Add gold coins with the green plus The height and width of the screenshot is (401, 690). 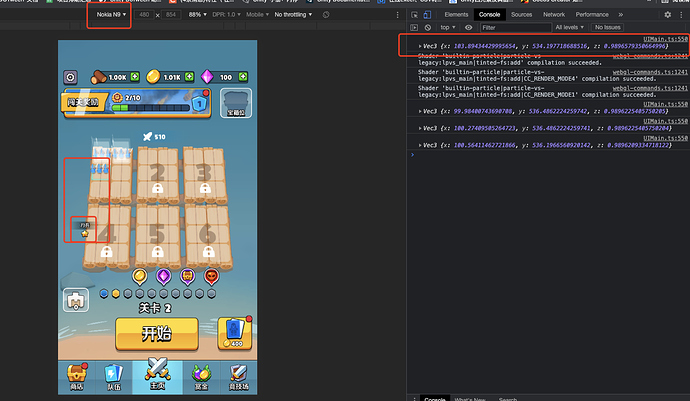189,77
